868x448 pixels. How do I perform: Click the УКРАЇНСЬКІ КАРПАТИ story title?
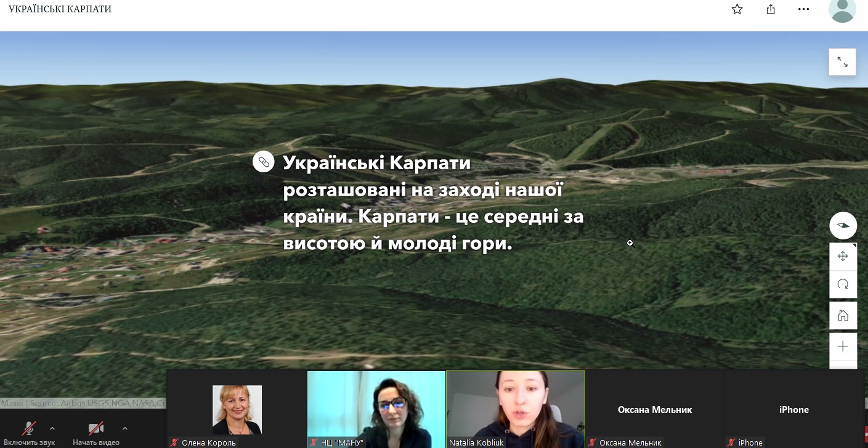click(x=60, y=9)
